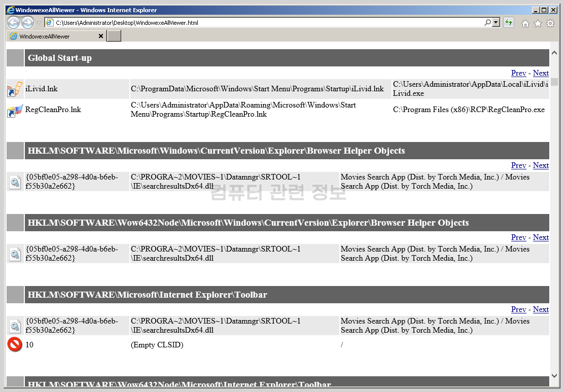
Task: Open the address bar autocomplete dropdown arrow
Action: click(496, 23)
